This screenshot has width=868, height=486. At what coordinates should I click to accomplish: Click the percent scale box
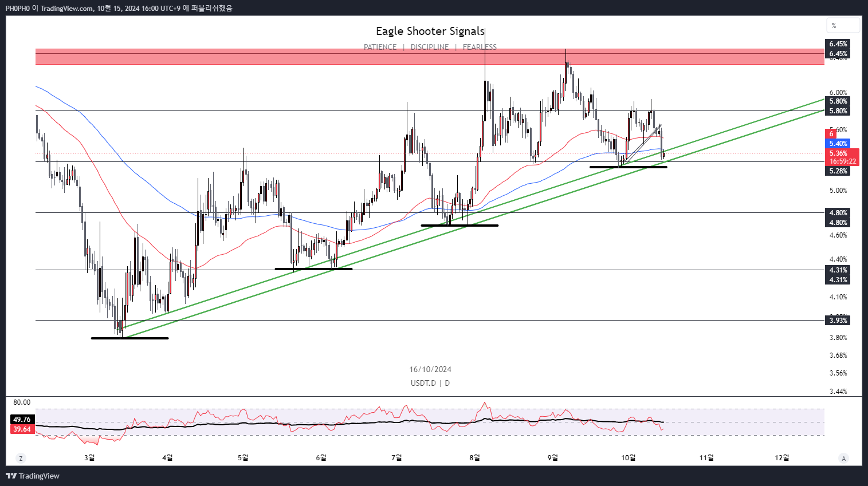click(843, 25)
